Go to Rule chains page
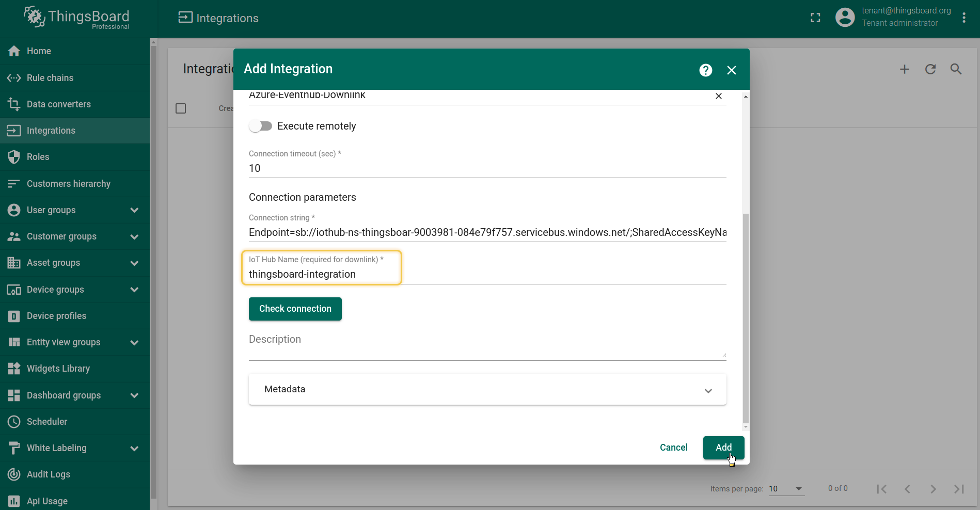The width and height of the screenshot is (980, 510). pyautogui.click(x=50, y=78)
